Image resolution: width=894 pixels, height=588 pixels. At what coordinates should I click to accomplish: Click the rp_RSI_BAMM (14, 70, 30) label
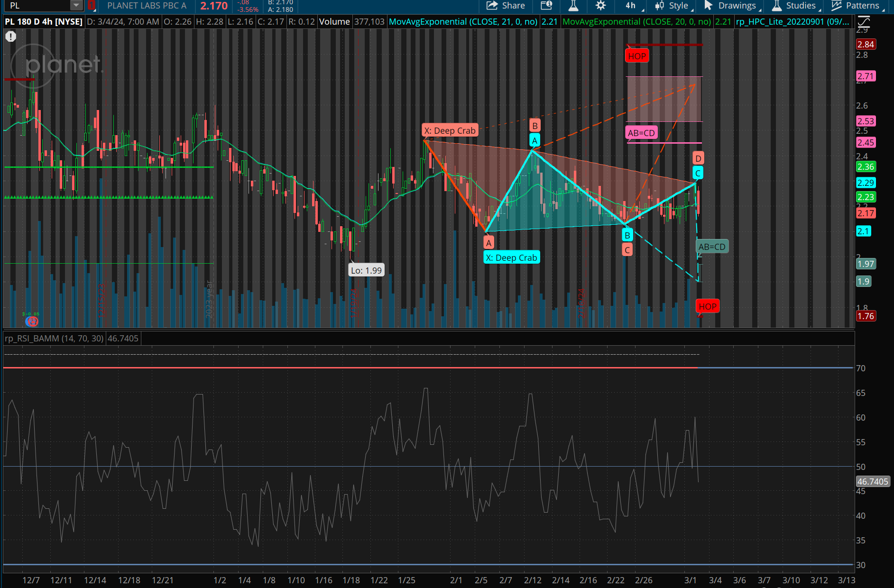(x=54, y=339)
